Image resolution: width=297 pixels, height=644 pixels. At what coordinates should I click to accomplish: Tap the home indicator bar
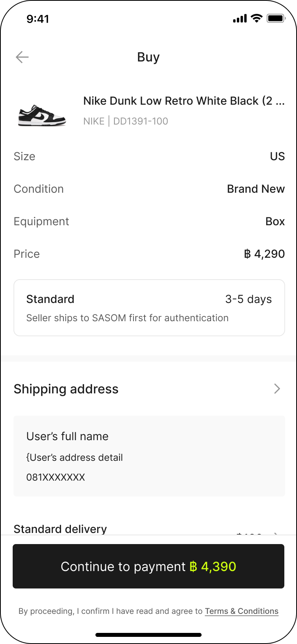(148, 634)
